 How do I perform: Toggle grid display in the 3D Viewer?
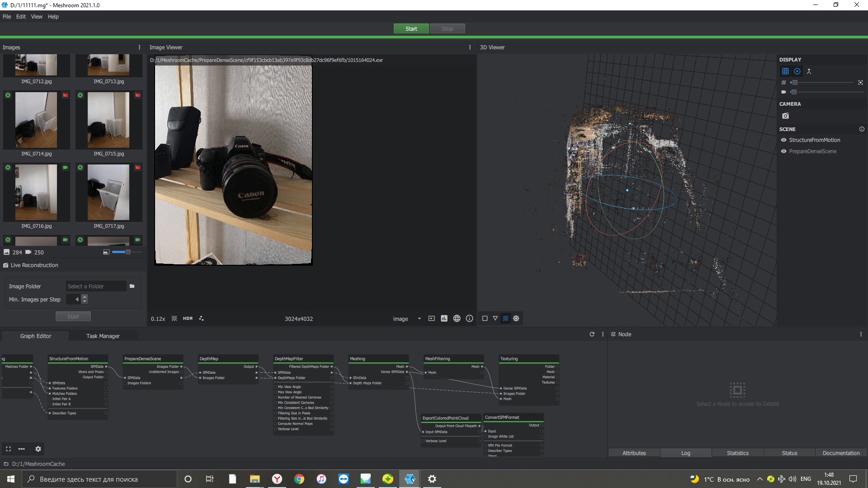786,71
